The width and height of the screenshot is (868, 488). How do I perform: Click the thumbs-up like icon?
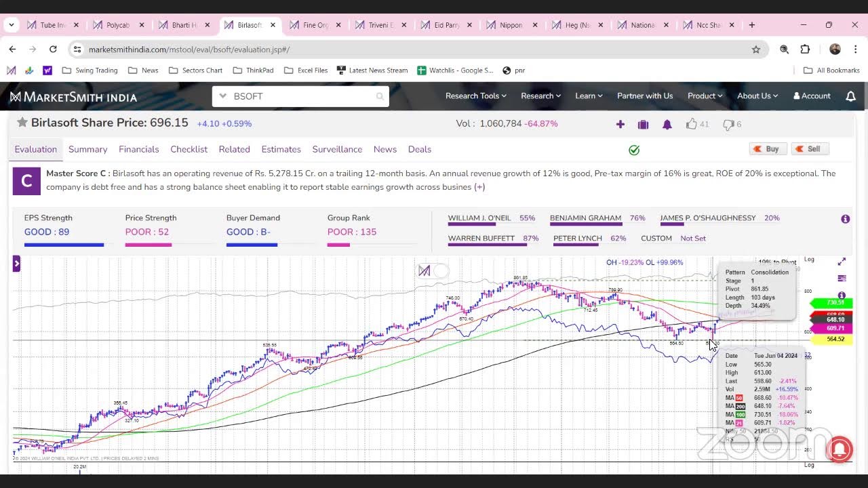(691, 124)
